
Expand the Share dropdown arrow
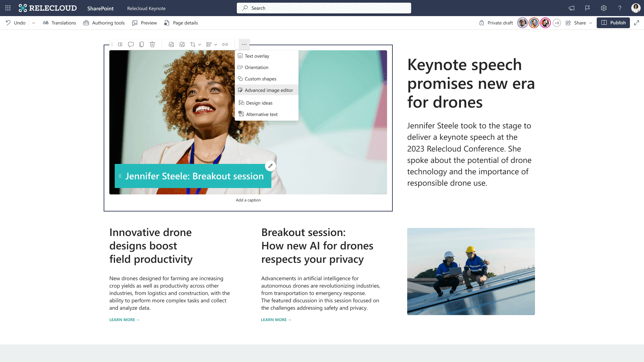[x=590, y=22]
